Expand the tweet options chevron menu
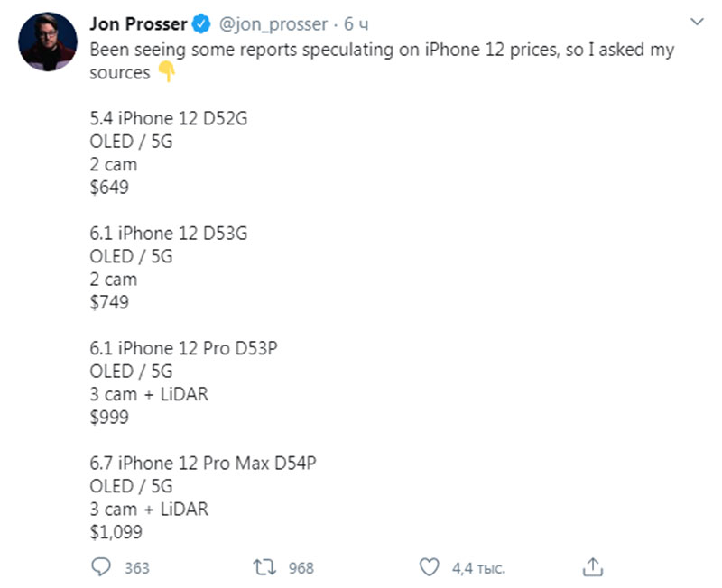The width and height of the screenshot is (722, 588). coord(695,20)
